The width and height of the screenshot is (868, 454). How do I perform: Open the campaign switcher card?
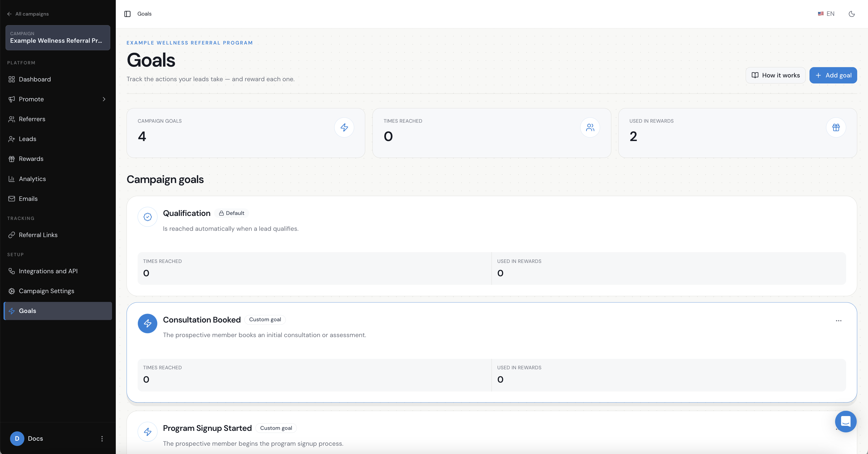(x=58, y=37)
